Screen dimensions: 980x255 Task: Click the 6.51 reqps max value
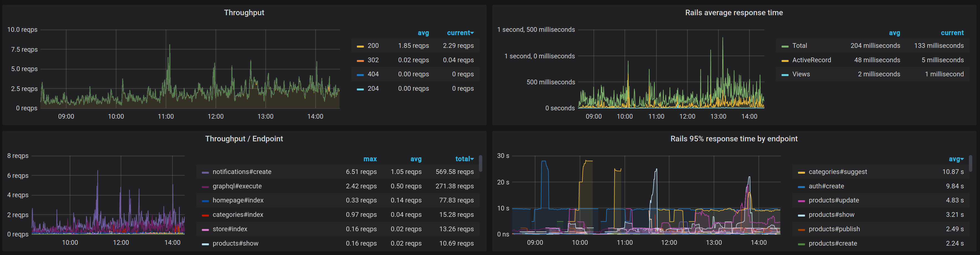pos(361,172)
